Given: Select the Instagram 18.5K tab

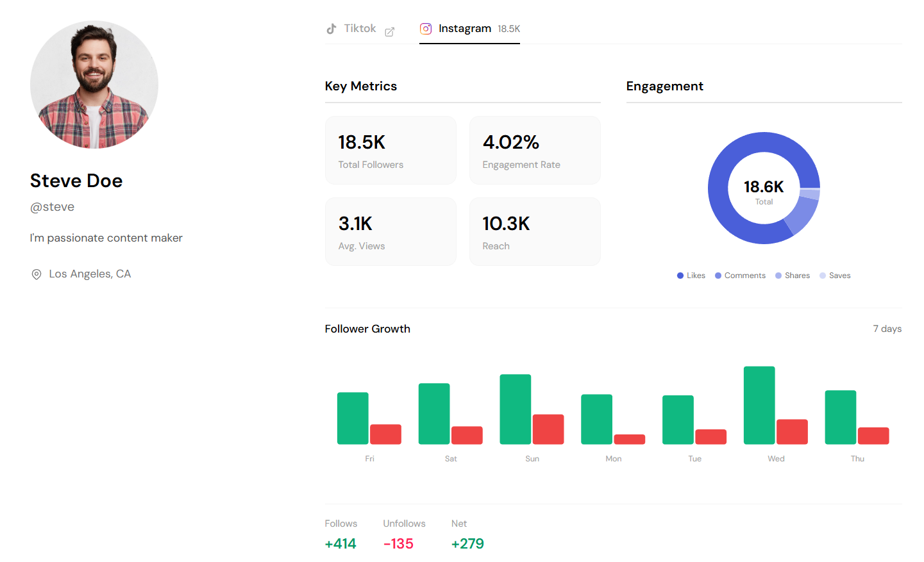Looking at the screenshot, I should pyautogui.click(x=469, y=29).
